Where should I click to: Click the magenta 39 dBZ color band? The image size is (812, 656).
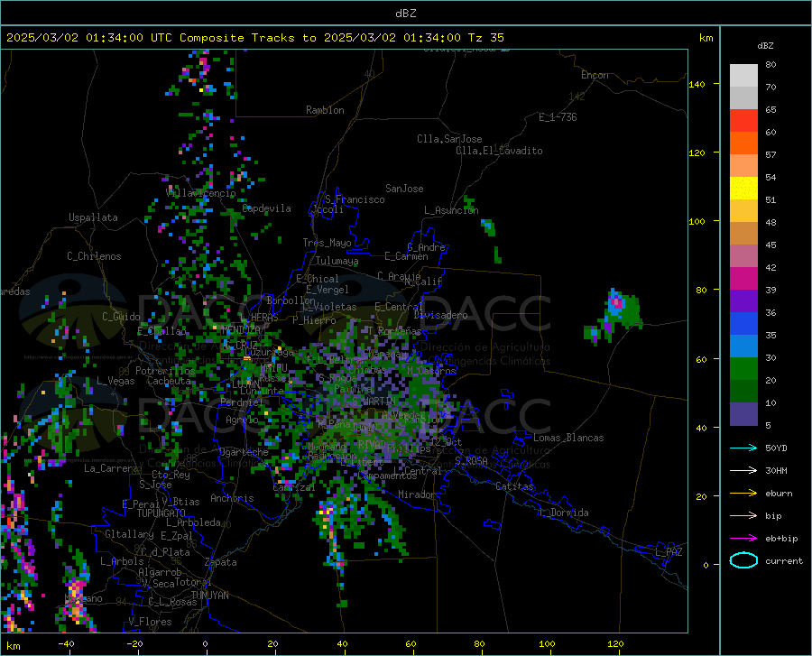[743, 279]
